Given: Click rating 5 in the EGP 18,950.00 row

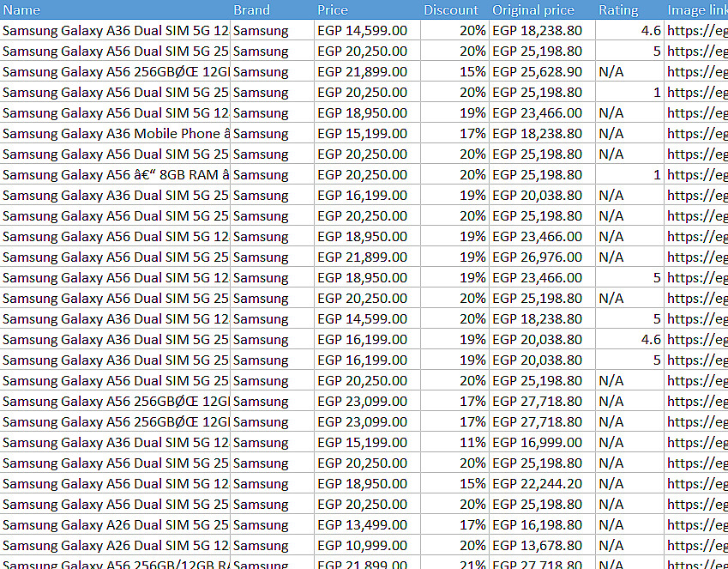Looking at the screenshot, I should (630, 278).
